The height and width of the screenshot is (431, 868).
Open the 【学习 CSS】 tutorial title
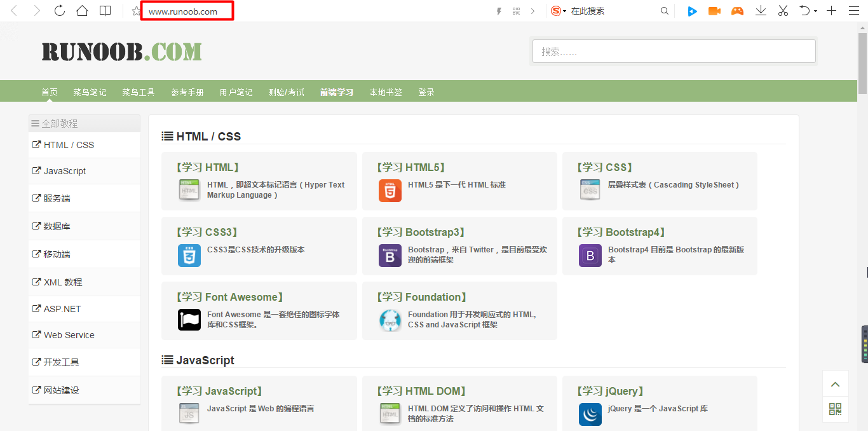604,167
